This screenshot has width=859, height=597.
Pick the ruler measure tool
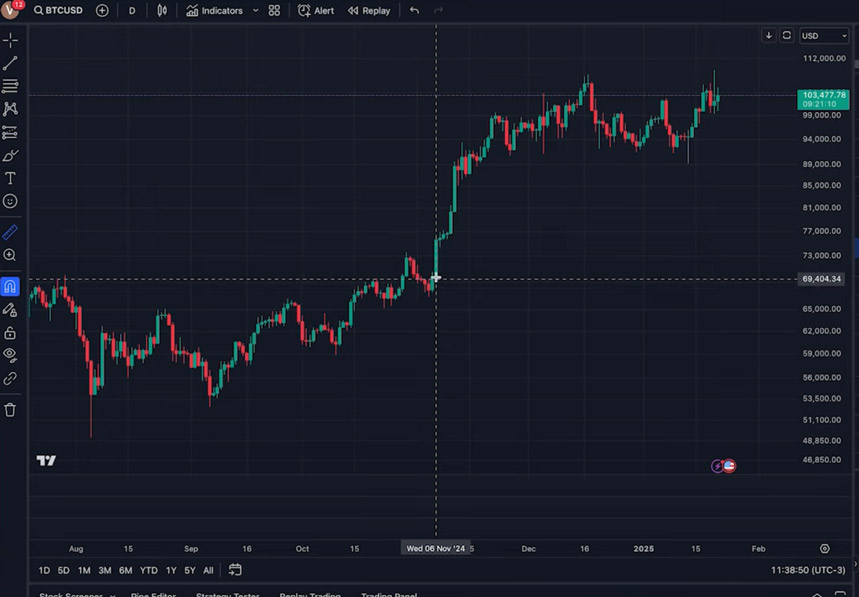(10, 232)
